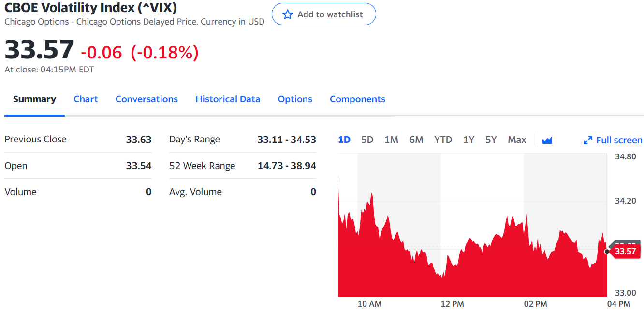Image resolution: width=644 pixels, height=311 pixels.
Task: Click the Open value 33.54
Action: pos(139,166)
